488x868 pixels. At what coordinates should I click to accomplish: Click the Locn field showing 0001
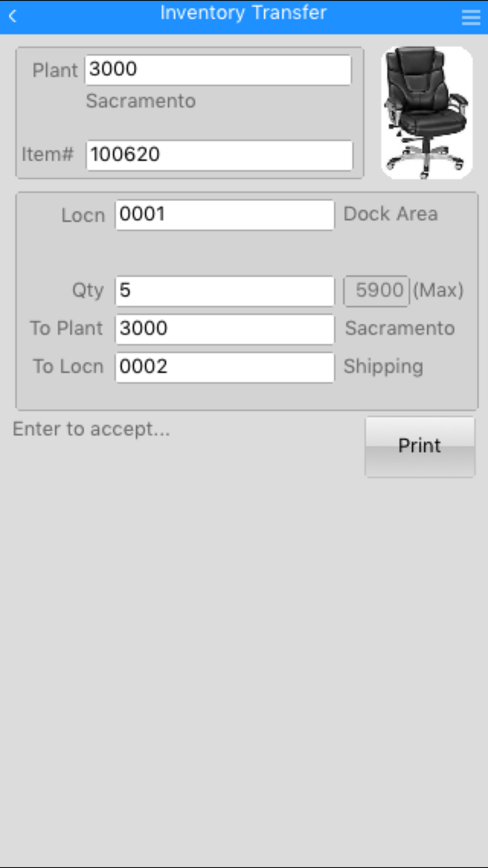point(225,215)
